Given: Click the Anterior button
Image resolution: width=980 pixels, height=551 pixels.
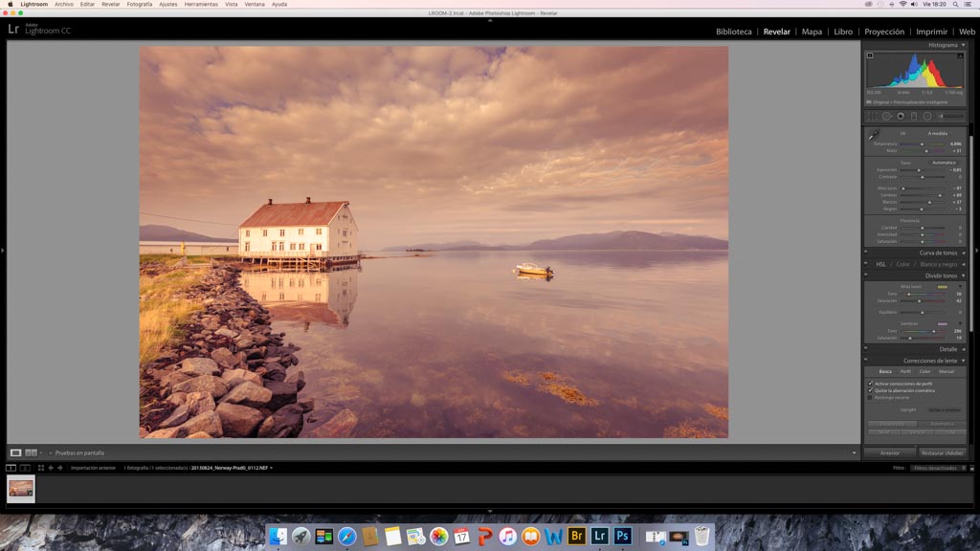Looking at the screenshot, I should (889, 452).
